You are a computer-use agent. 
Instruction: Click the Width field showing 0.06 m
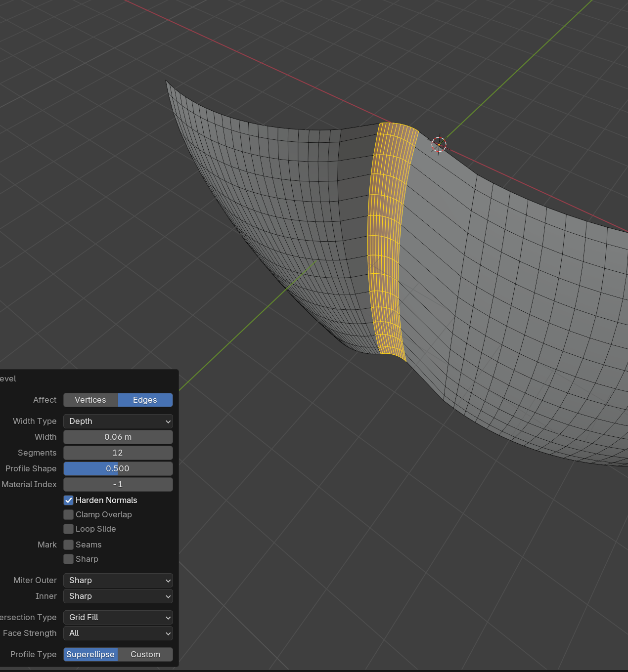point(118,437)
